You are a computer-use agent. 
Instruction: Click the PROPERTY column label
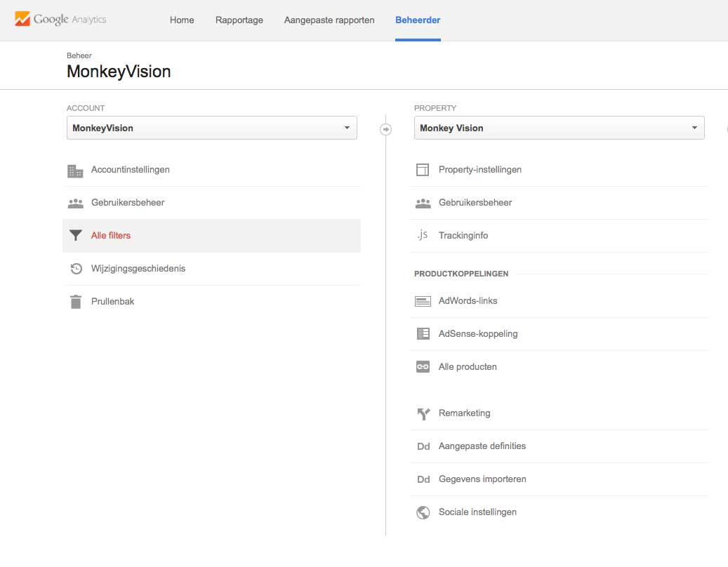tap(435, 108)
